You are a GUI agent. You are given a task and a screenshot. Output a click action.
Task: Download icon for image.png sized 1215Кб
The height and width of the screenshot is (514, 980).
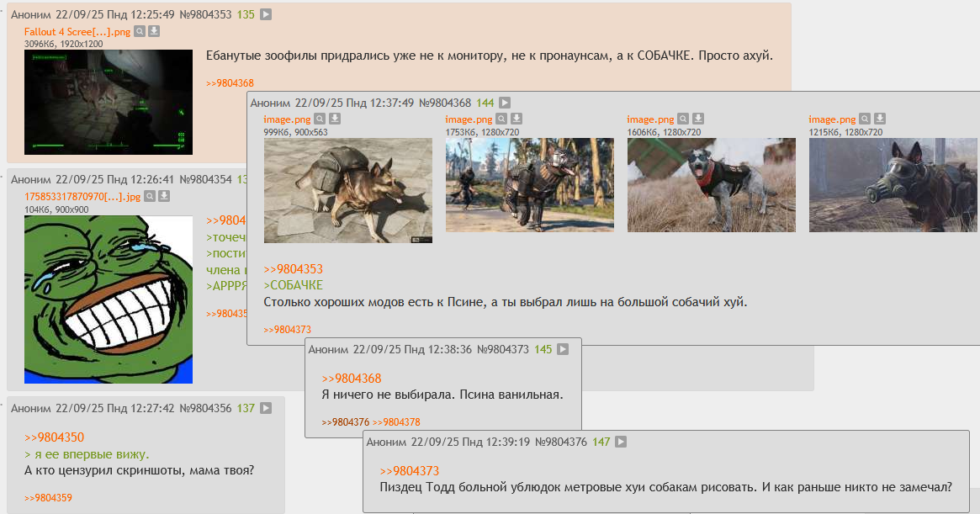tap(879, 119)
